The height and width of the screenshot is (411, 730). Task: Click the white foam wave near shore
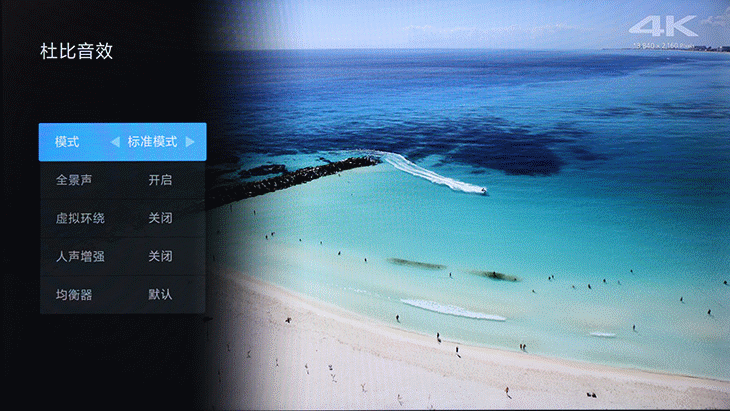tap(453, 310)
